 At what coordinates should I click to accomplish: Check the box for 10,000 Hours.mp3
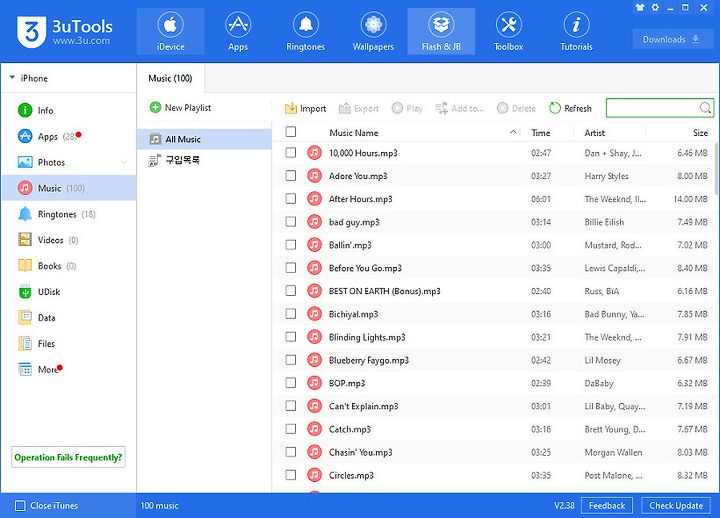click(290, 152)
